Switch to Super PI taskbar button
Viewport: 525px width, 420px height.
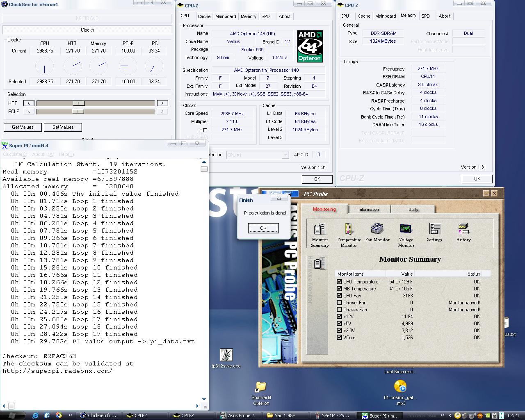tap(381, 415)
